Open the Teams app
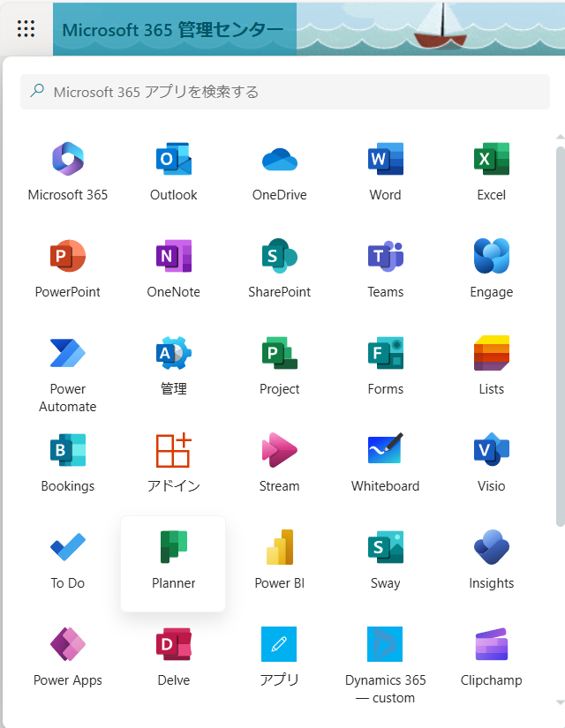The image size is (565, 728). coord(385,269)
